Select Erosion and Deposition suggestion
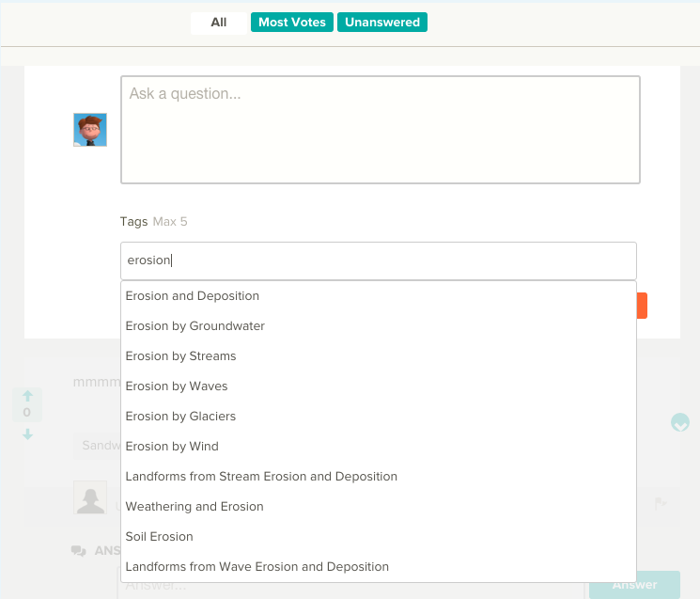The image size is (700, 599). pos(193,296)
